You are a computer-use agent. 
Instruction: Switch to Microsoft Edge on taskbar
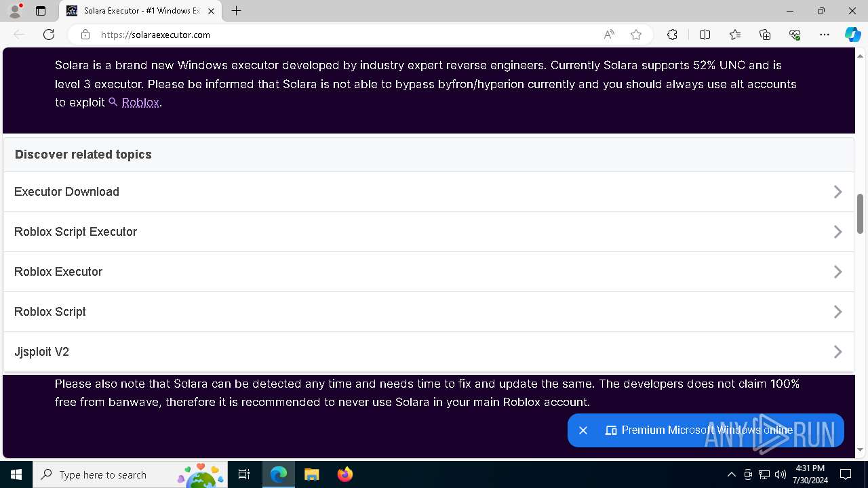[x=279, y=474]
